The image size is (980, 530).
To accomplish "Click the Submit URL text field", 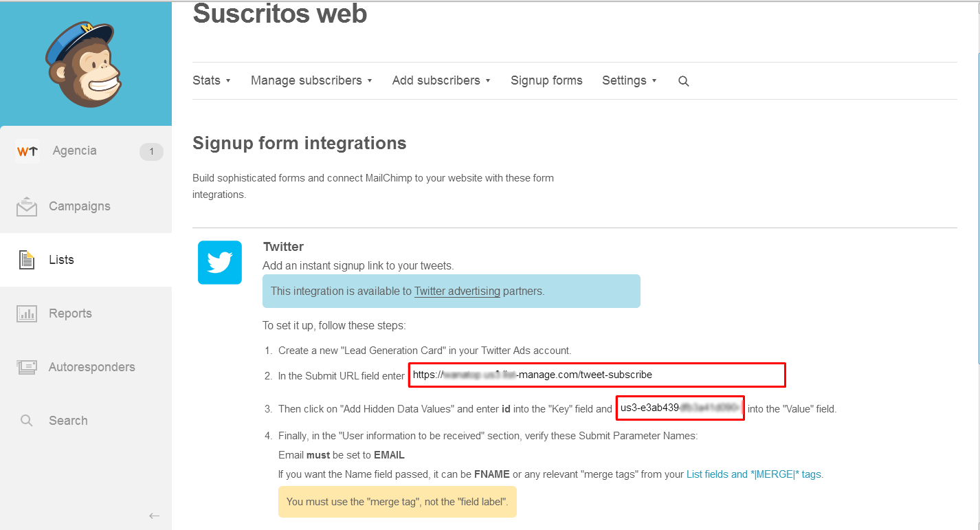I will pos(597,375).
